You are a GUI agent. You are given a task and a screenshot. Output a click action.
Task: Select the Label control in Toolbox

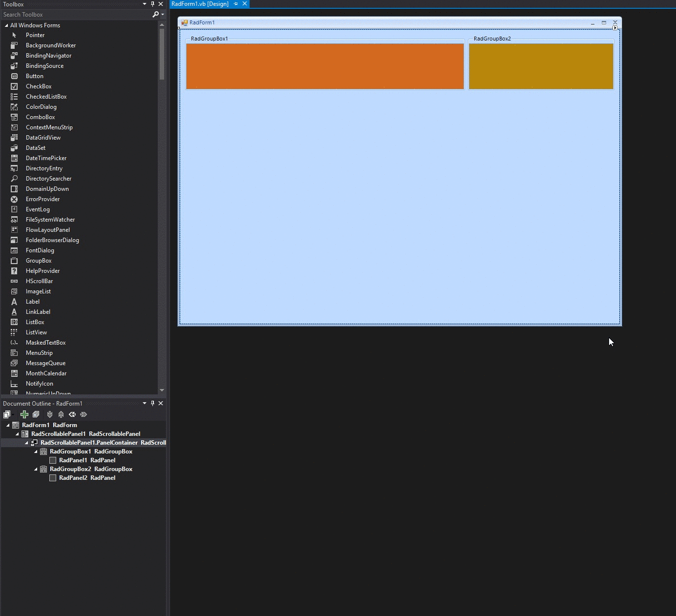(x=33, y=302)
